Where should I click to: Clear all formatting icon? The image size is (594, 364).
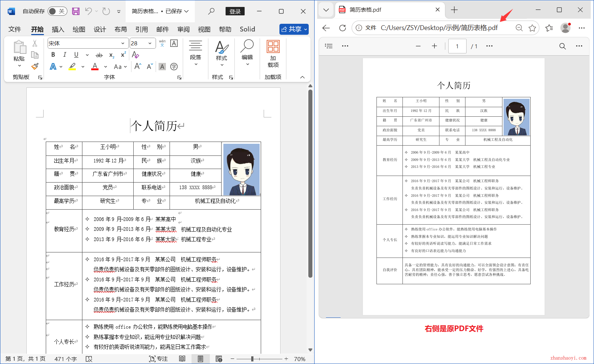[x=135, y=55]
